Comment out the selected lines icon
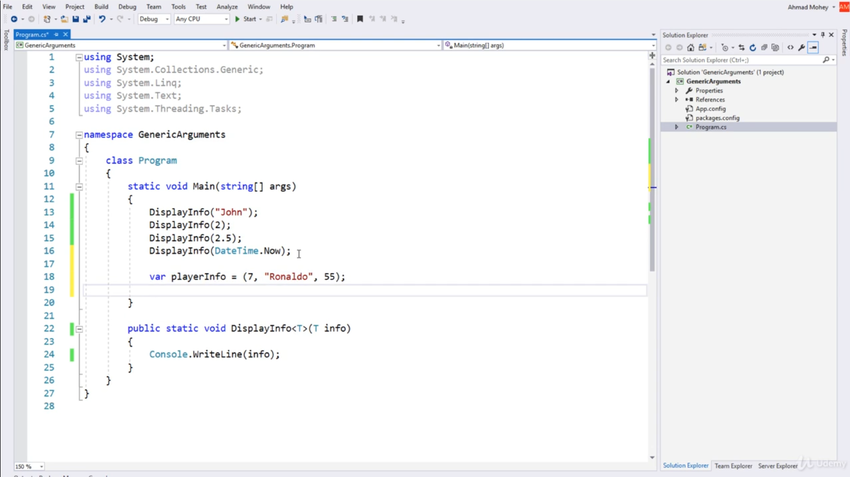Viewport: 850px width, 477px height. pyautogui.click(x=334, y=19)
